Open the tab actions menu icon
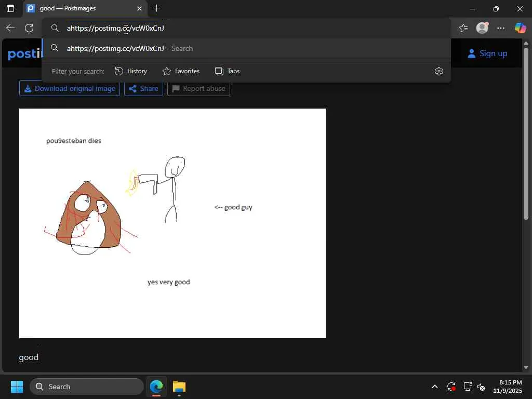Image resolution: width=532 pixels, height=399 pixels. [10, 8]
